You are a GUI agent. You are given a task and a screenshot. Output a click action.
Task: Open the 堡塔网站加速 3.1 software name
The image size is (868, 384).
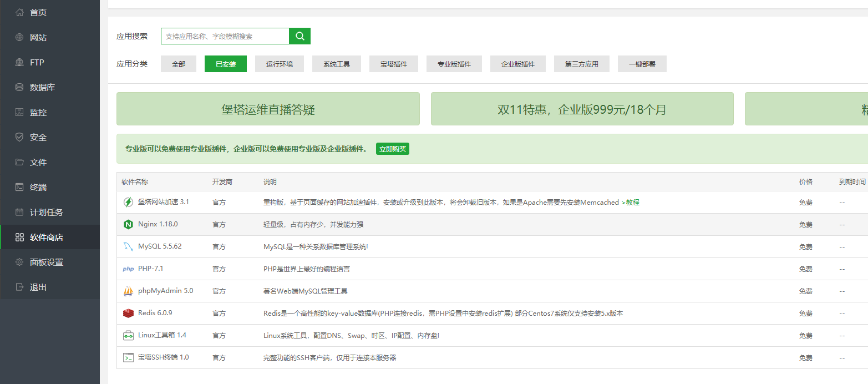click(x=164, y=202)
